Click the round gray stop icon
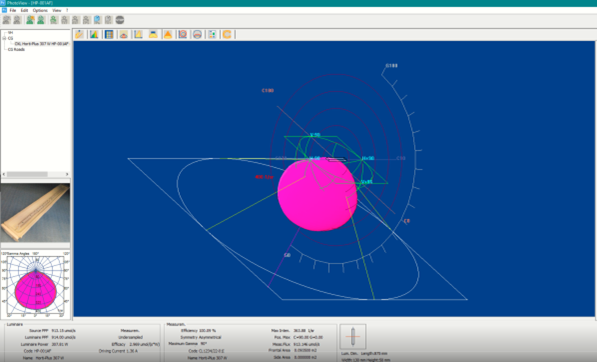 click(x=120, y=20)
